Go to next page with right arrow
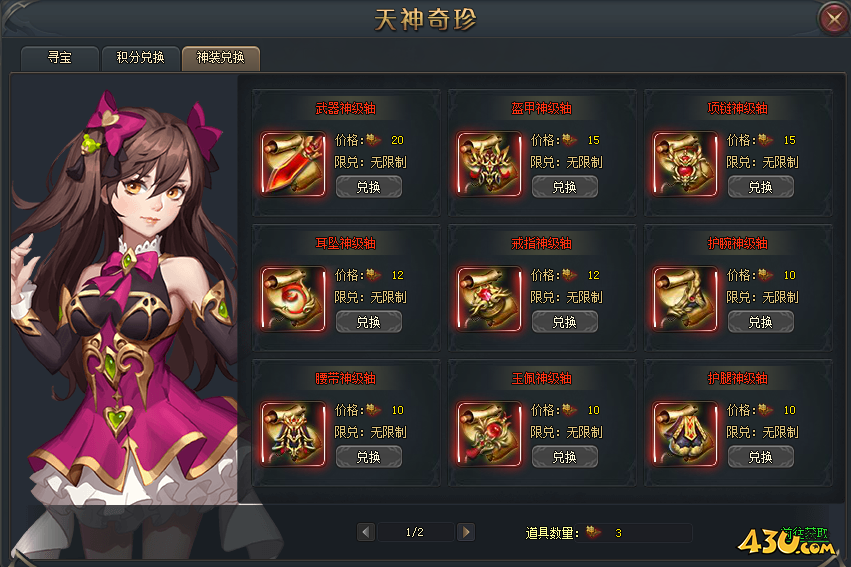This screenshot has width=851, height=567. (x=466, y=532)
